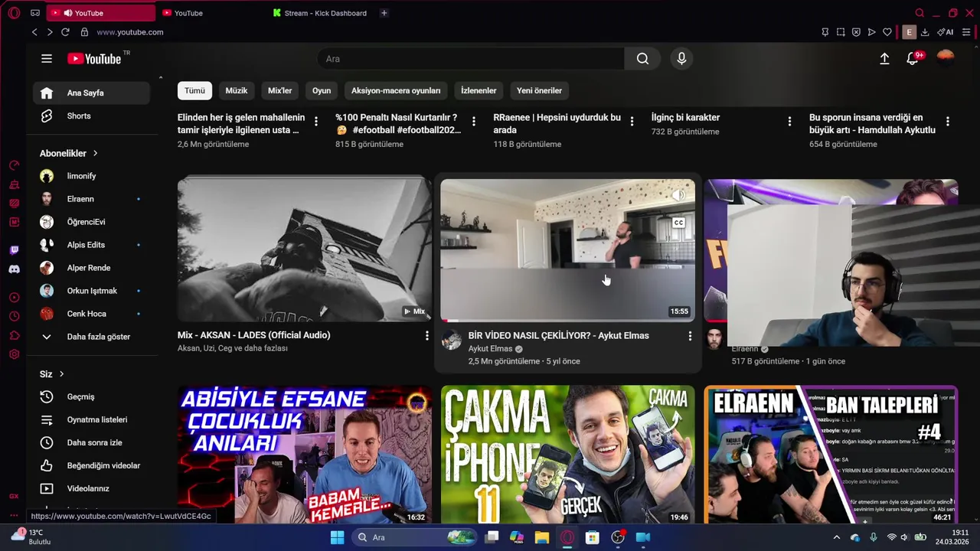Image resolution: width=980 pixels, height=551 pixels.
Task: Open YouTube notifications bell
Action: point(913,59)
